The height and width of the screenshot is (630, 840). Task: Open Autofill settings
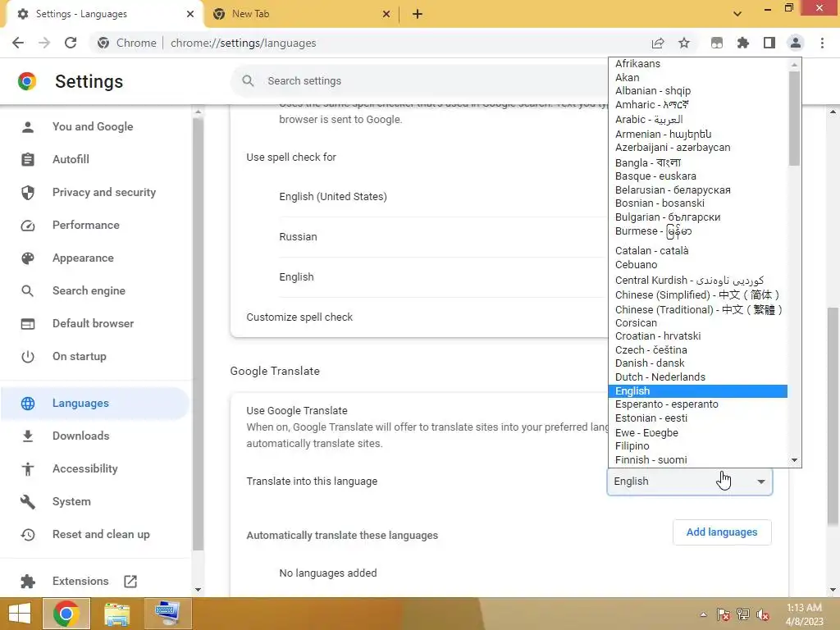71,159
